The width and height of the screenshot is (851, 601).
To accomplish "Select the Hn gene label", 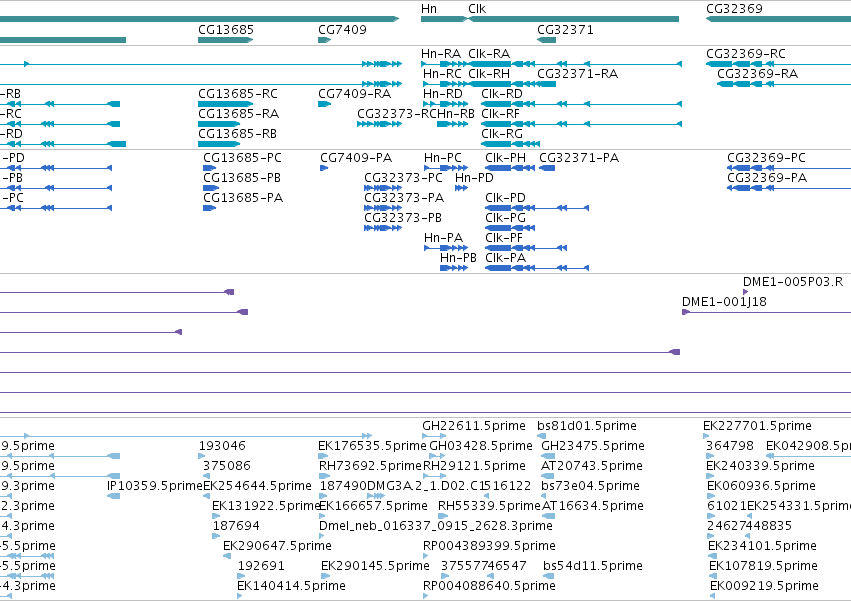I will (x=429, y=9).
